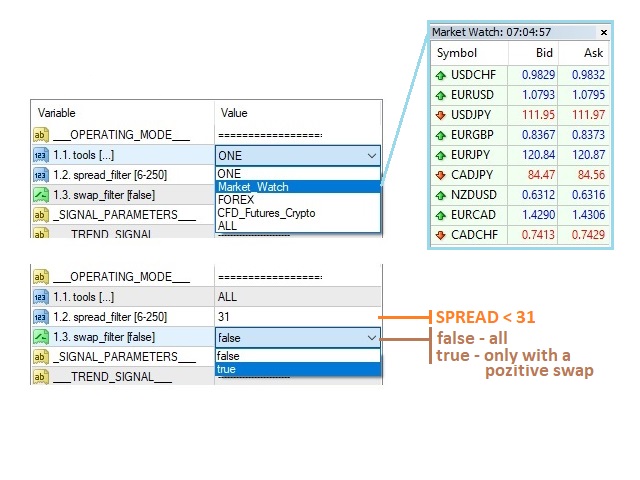Click NZDUSD bid price 0.6312
Screen dimensions: 640x480
pos(538,195)
